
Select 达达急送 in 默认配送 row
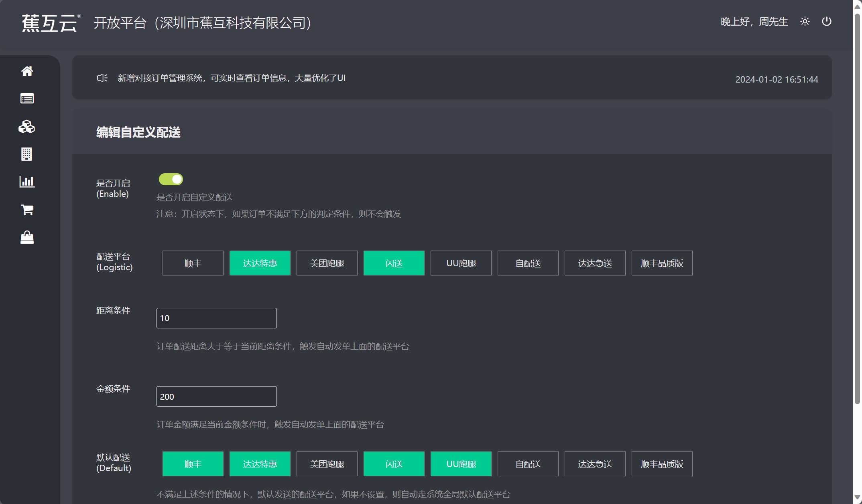[x=595, y=464]
